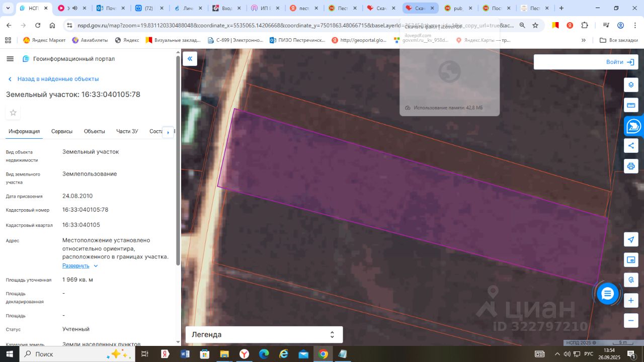
Task: Click the date 24.08.2010 value
Action: pos(77,196)
